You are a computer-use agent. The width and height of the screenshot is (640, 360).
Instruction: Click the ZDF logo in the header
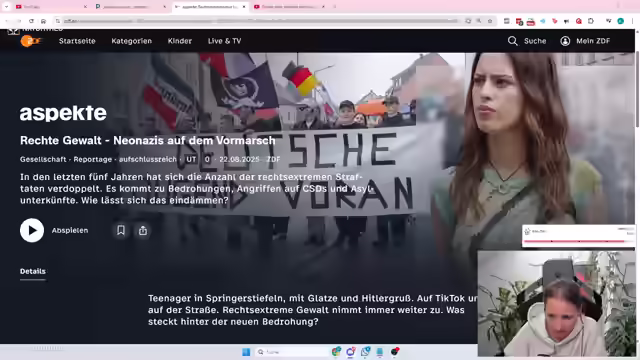coord(31,41)
